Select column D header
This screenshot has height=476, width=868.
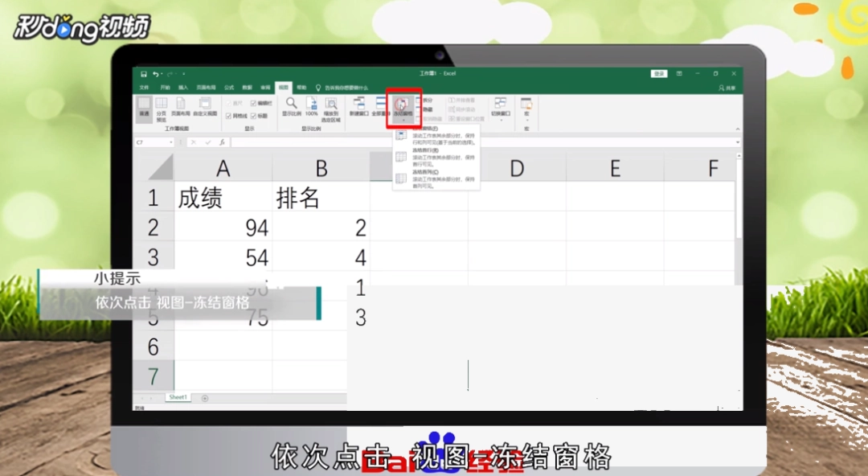coord(517,167)
